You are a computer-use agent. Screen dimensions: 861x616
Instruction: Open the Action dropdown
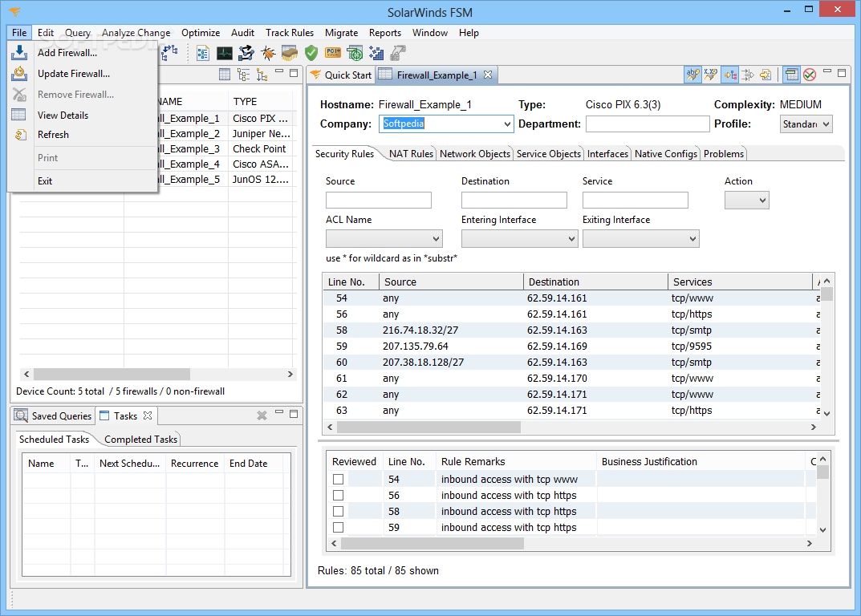point(747,201)
